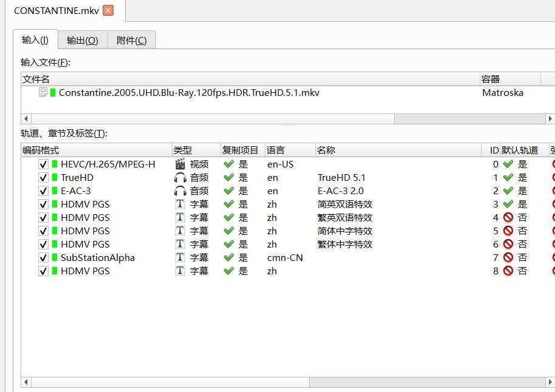Click default-track green checkmark for track ID 1
The width and height of the screenshot is (555, 392).
pos(508,177)
